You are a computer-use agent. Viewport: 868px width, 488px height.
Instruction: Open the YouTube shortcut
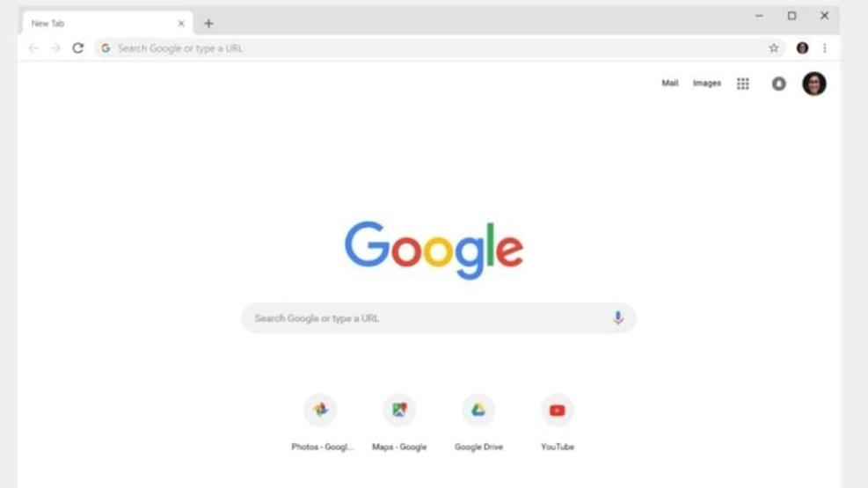coord(558,422)
